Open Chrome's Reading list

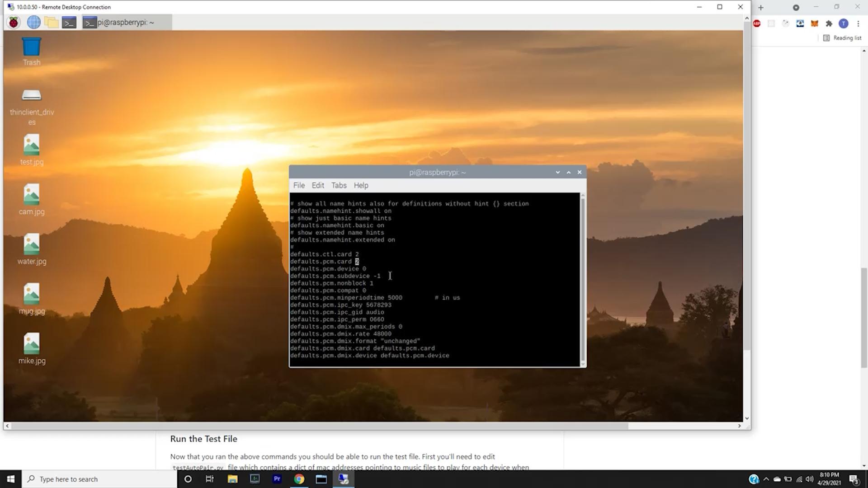pyautogui.click(x=842, y=38)
